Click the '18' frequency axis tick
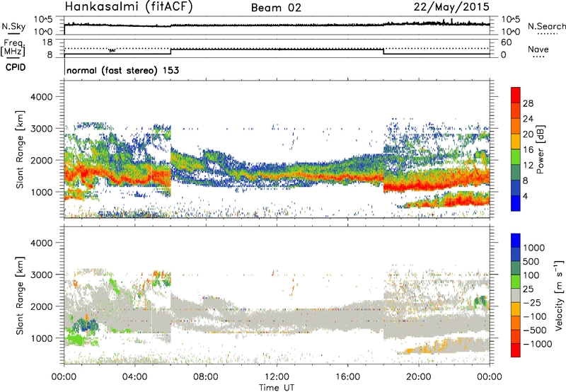This screenshot has height=392, width=566. 47,42
